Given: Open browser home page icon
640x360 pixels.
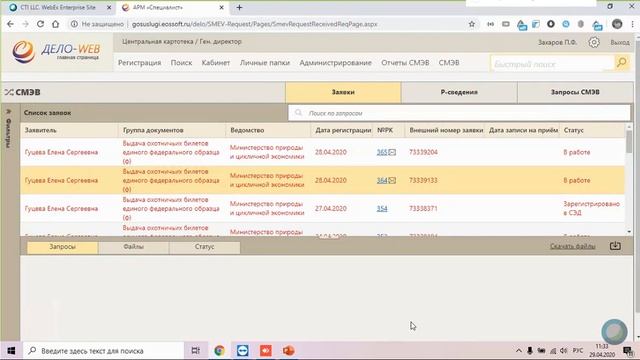Looking at the screenshot, I should coord(56,24).
